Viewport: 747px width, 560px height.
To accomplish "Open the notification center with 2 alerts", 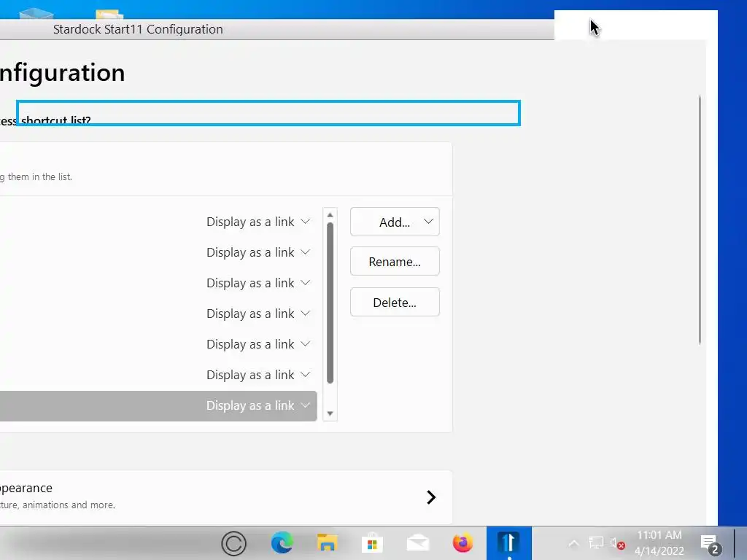I will tap(711, 545).
